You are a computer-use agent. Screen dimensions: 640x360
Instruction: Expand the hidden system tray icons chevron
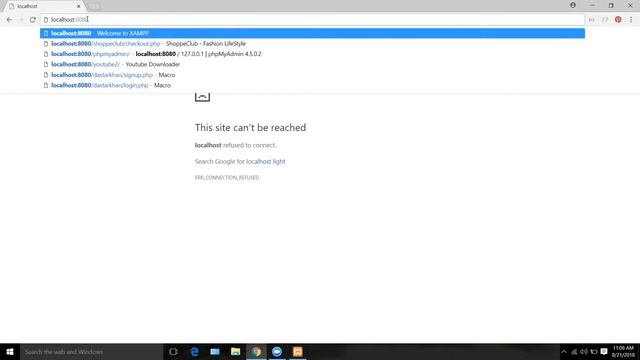pos(564,352)
